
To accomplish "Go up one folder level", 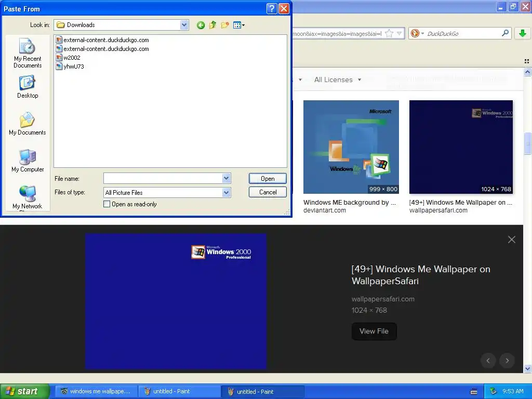I will 212,25.
